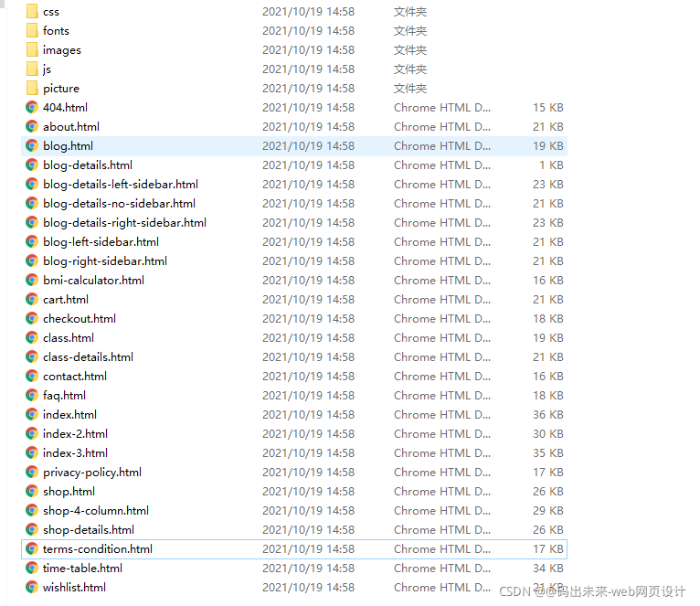Select the file name time-table.html
Image resolution: width=700 pixels, height=606 pixels.
click(x=82, y=569)
